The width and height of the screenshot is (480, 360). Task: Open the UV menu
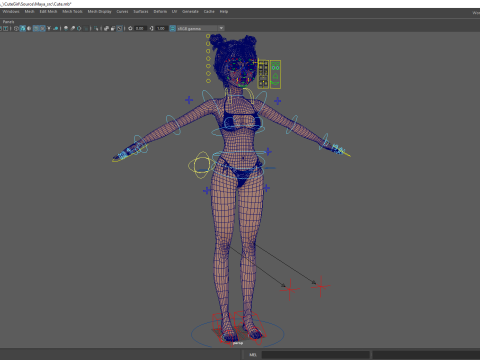click(174, 12)
